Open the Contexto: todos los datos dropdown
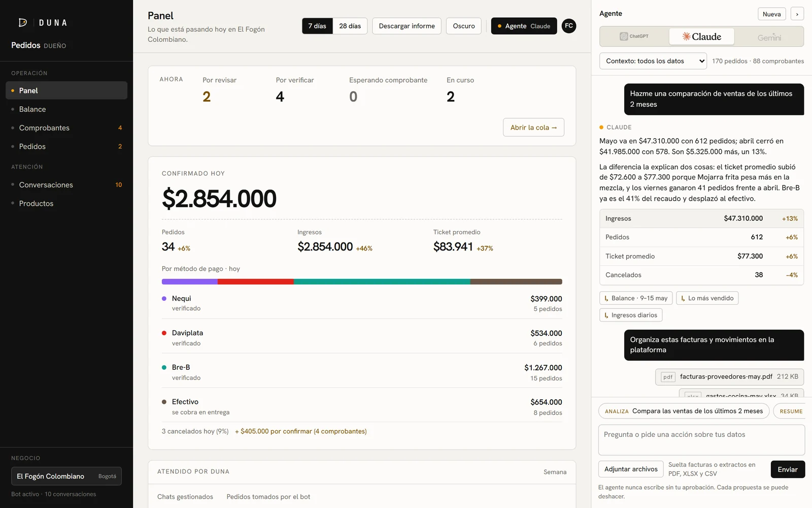 click(x=653, y=61)
